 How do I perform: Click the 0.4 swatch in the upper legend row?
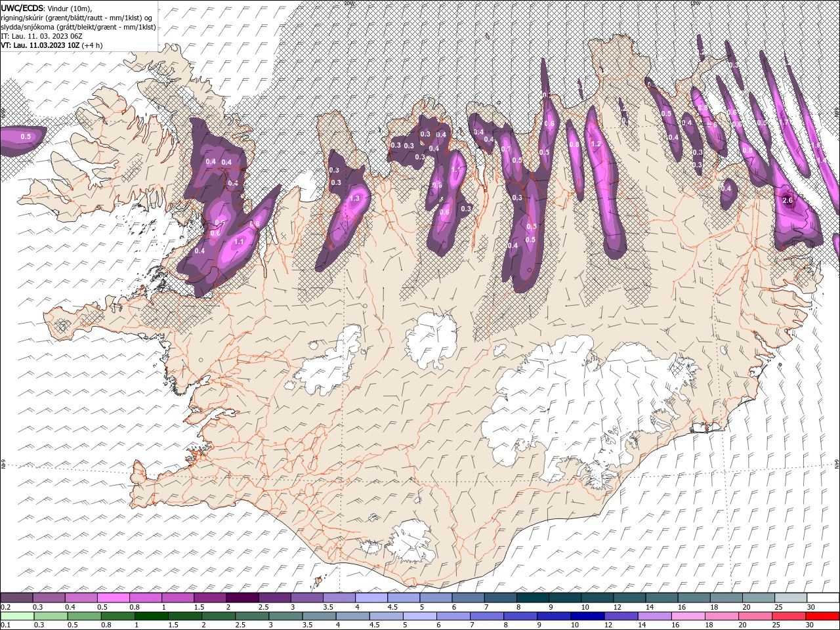(x=81, y=598)
